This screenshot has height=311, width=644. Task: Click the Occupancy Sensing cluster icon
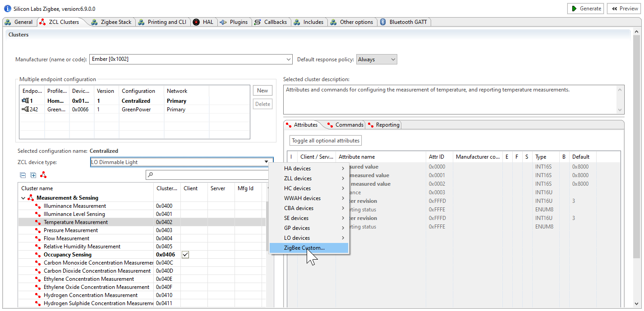point(39,255)
